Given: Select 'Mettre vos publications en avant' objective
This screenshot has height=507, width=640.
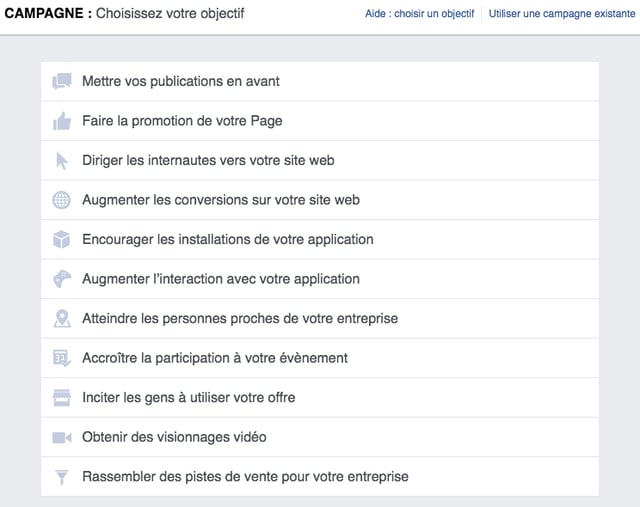Looking at the screenshot, I should [181, 82].
